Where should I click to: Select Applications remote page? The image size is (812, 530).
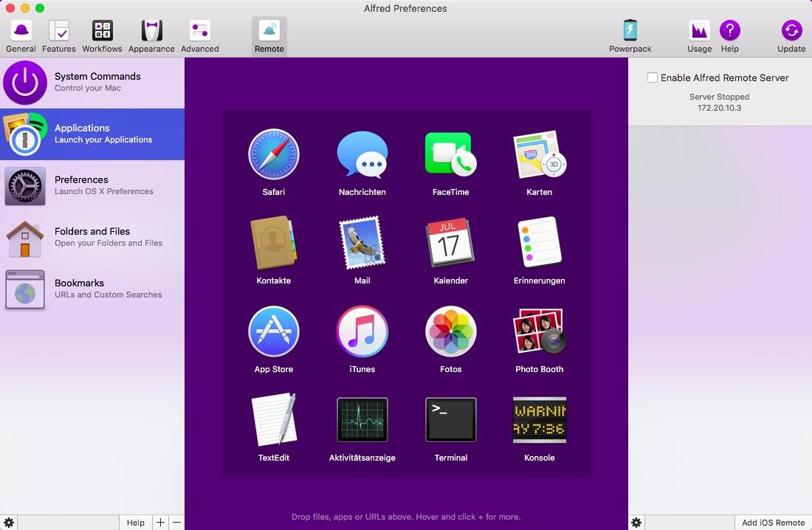click(92, 134)
